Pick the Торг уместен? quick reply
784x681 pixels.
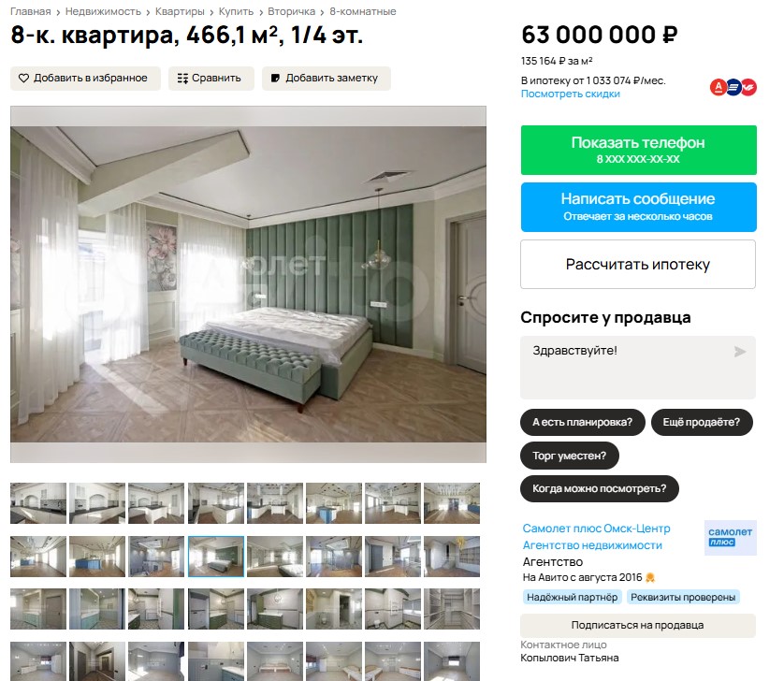[x=570, y=456]
